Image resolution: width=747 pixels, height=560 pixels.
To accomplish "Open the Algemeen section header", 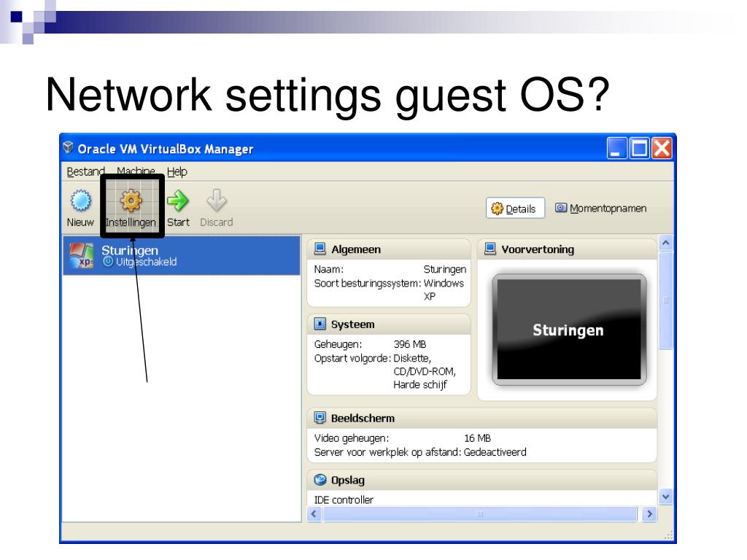I will tap(389, 249).
